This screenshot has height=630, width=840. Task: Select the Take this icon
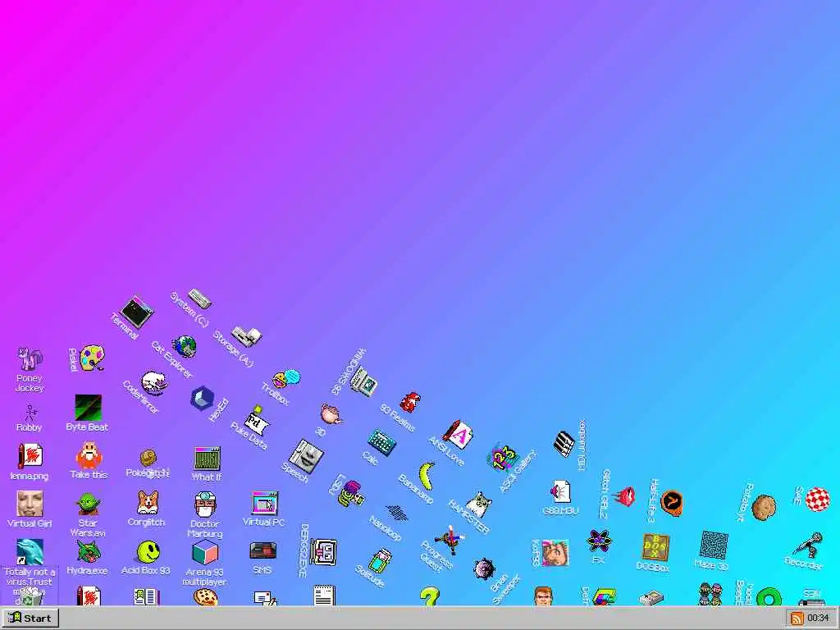pyautogui.click(x=89, y=455)
